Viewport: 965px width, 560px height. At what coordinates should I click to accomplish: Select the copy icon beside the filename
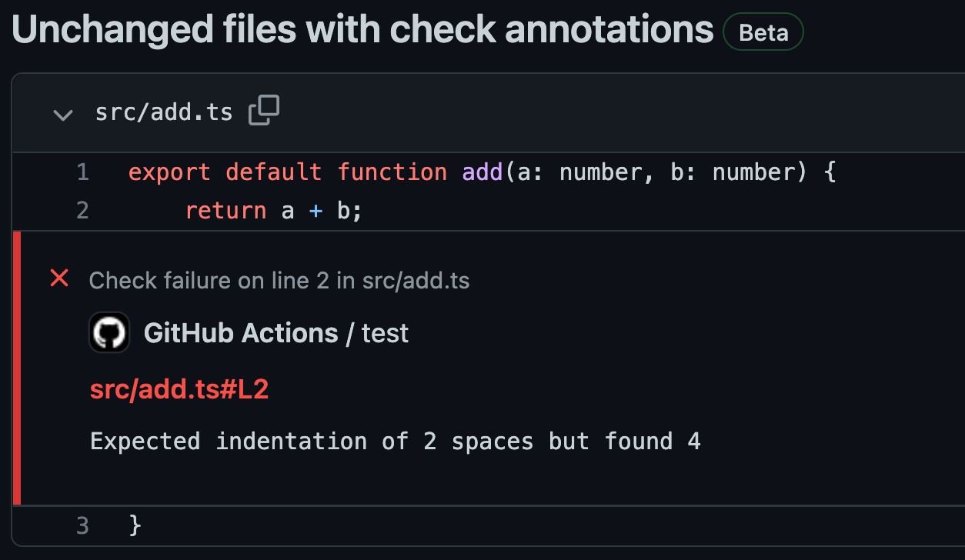pyautogui.click(x=264, y=110)
